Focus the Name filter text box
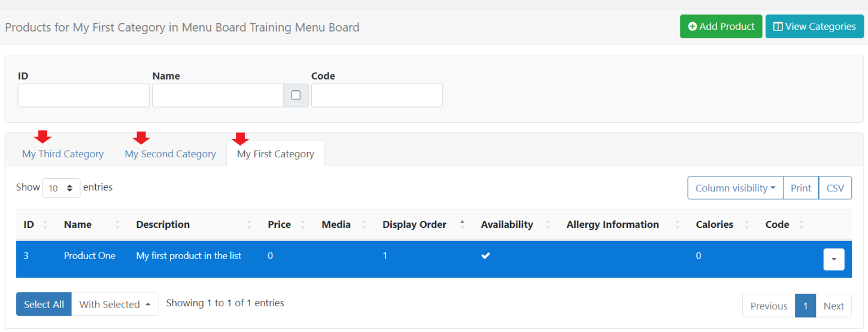 pyautogui.click(x=218, y=95)
